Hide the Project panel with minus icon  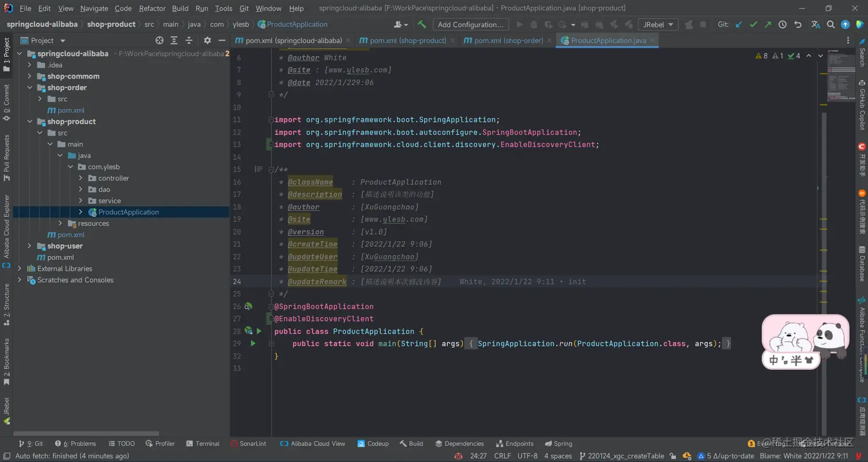pos(221,40)
